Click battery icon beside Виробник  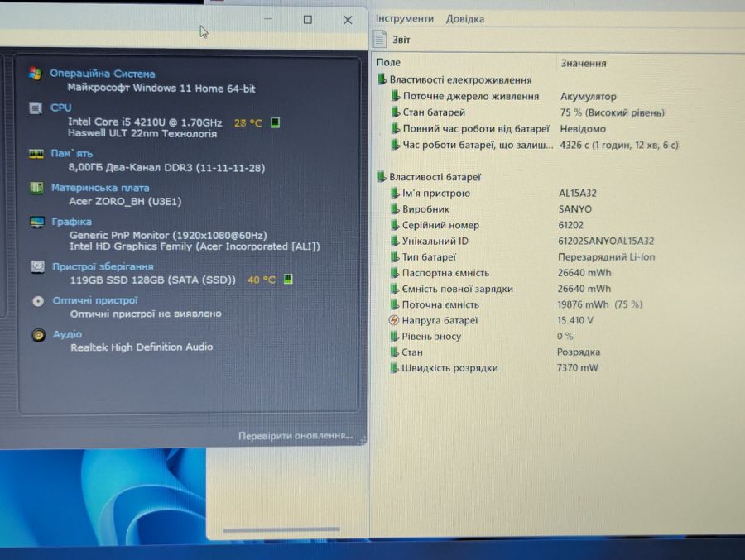tap(394, 209)
